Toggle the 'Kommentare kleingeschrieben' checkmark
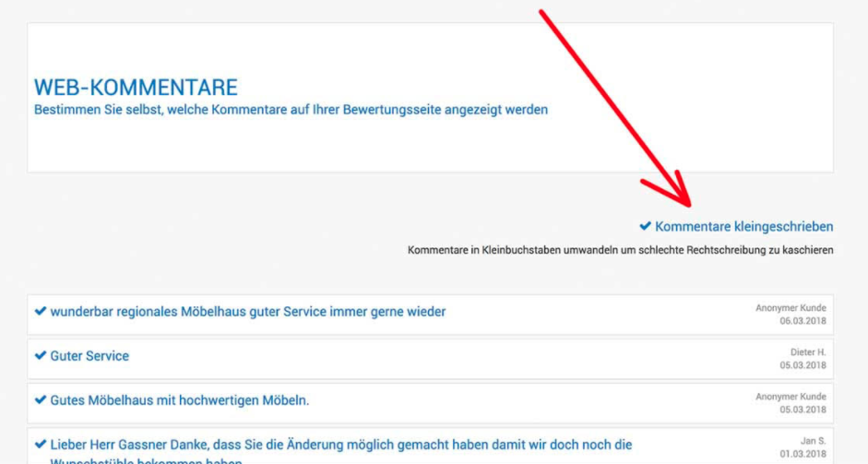This screenshot has height=464, width=868. (x=646, y=226)
